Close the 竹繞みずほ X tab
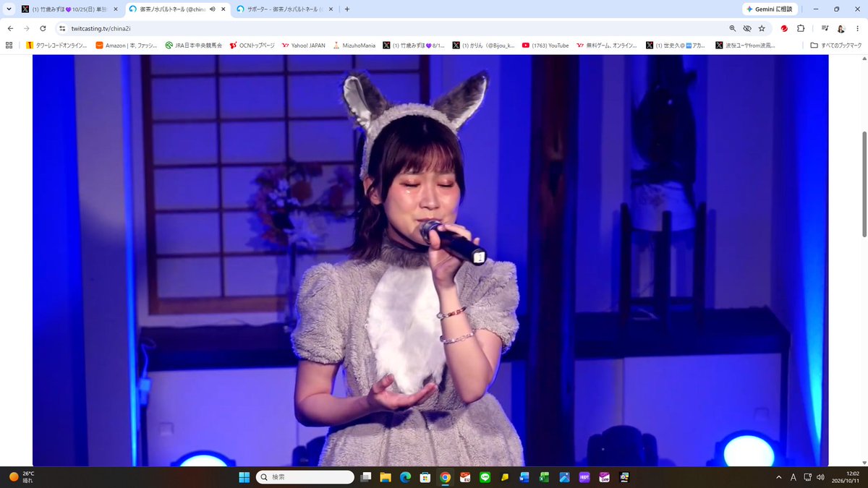 116,9
